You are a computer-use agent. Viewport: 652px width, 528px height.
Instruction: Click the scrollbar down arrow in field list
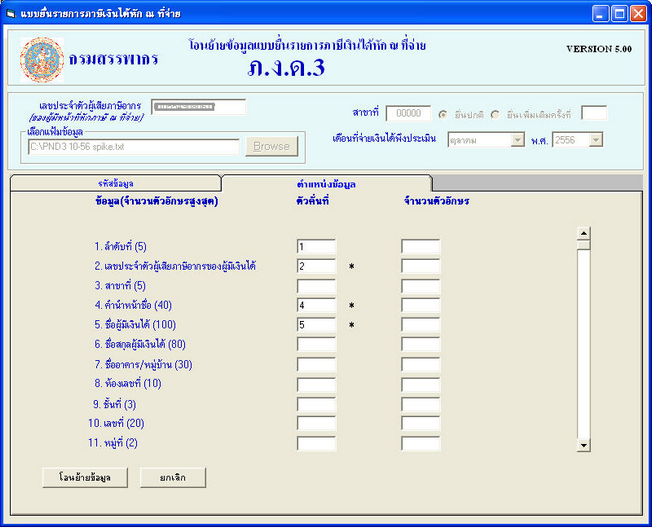pos(584,444)
